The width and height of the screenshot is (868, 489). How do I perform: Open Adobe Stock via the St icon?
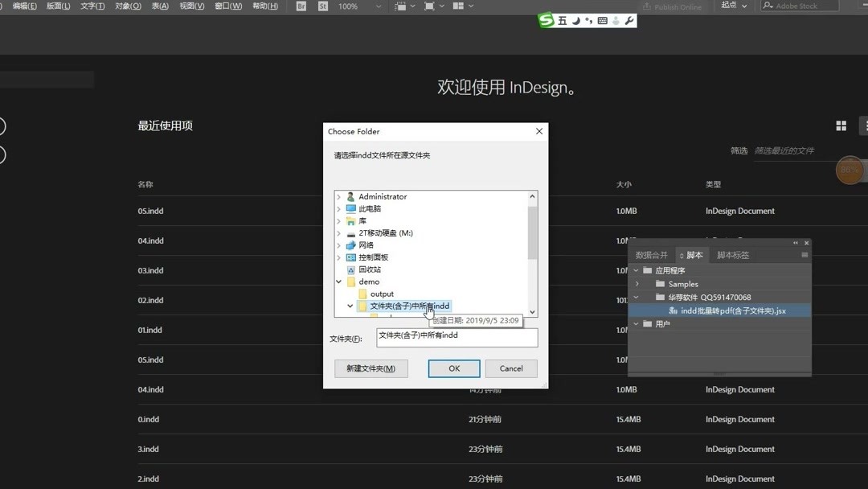(323, 6)
